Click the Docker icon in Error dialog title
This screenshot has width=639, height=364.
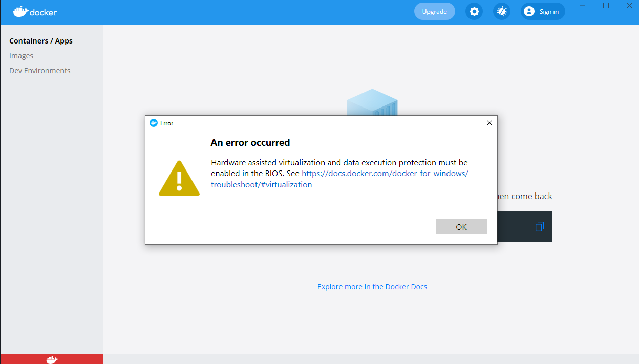[153, 123]
